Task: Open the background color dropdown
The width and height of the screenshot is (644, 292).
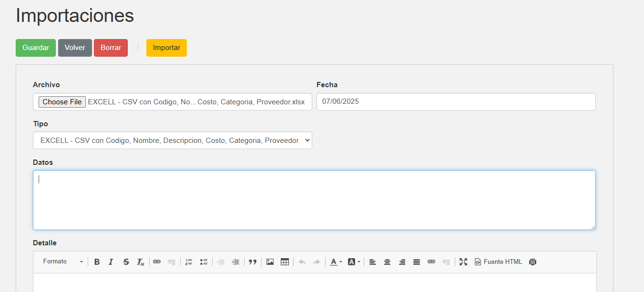Action: tap(354, 262)
